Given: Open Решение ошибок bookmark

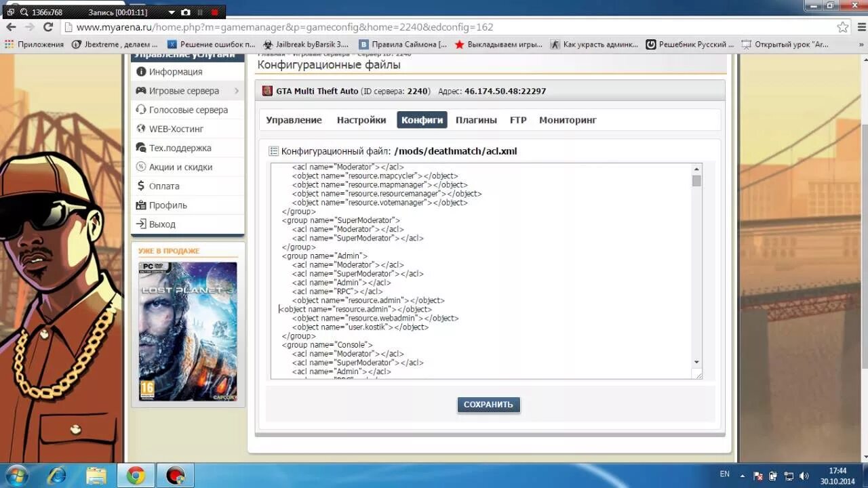Looking at the screenshot, I should point(212,44).
